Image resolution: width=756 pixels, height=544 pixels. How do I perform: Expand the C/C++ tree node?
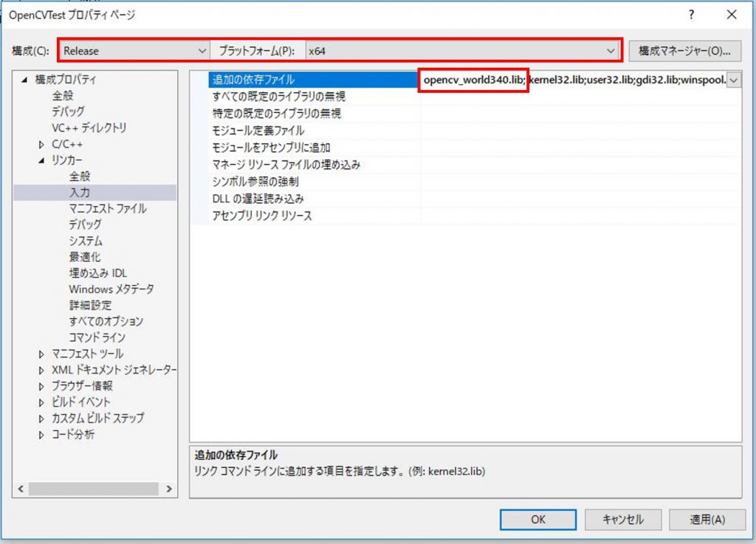coord(42,145)
